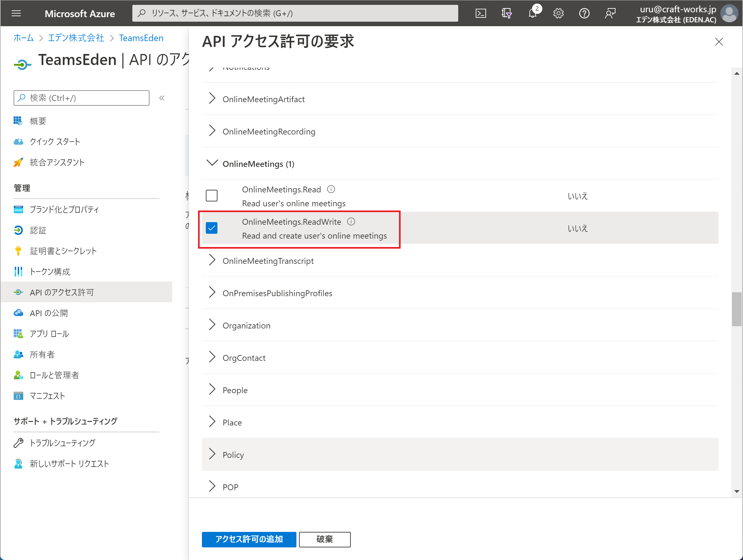Show info for OnlineMeetings.Read permission
This screenshot has width=743, height=560.
(x=331, y=189)
